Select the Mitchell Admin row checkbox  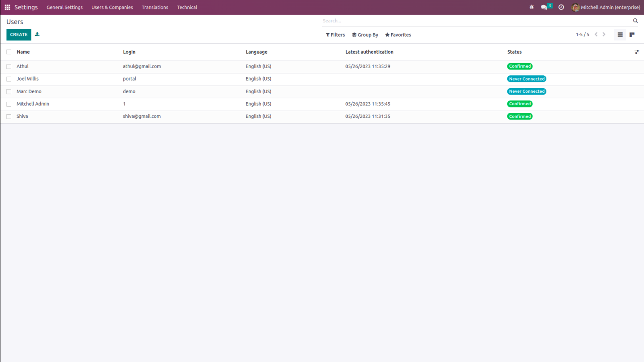(x=9, y=104)
